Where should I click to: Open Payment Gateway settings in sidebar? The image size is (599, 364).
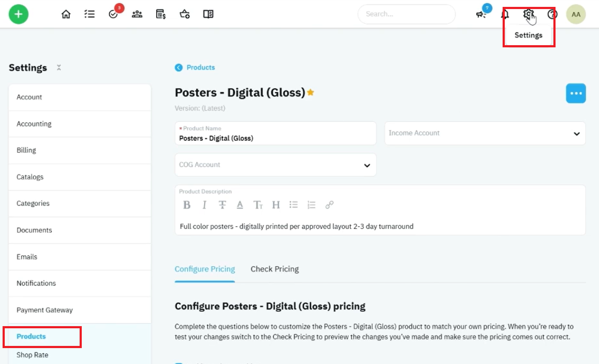point(80,310)
